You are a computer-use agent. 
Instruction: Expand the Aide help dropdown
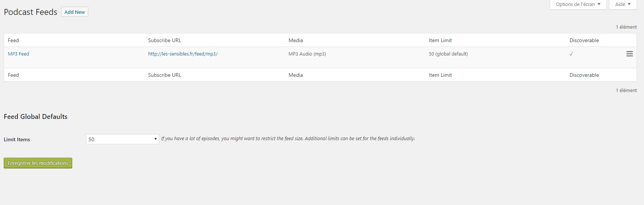pyautogui.click(x=623, y=4)
